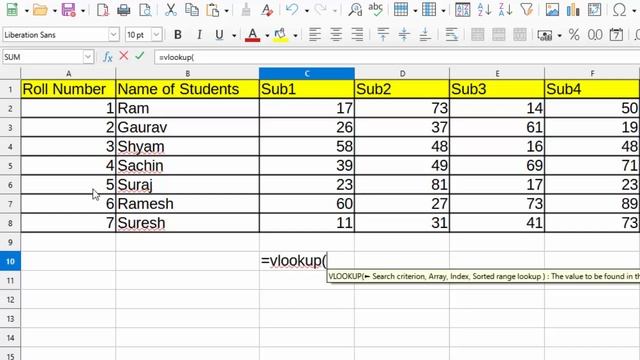Enable AutoFilter funnel icon
640x360 pixels.
(527, 9)
